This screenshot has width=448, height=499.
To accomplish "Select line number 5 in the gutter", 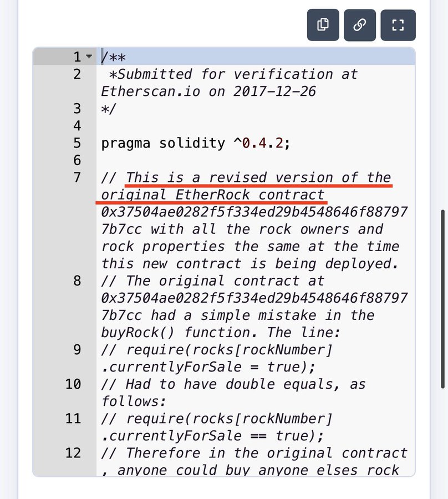I will [77, 143].
